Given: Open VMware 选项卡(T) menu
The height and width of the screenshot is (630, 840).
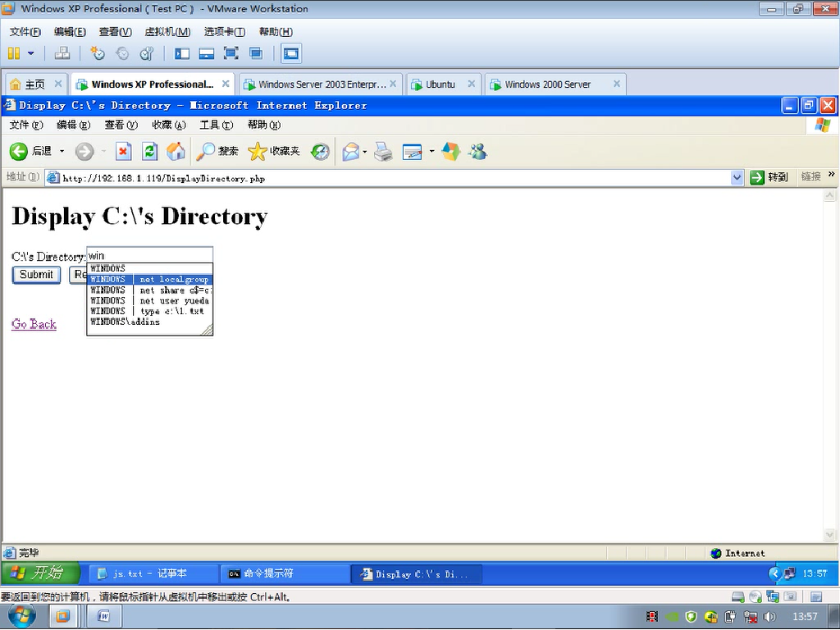Looking at the screenshot, I should point(225,32).
